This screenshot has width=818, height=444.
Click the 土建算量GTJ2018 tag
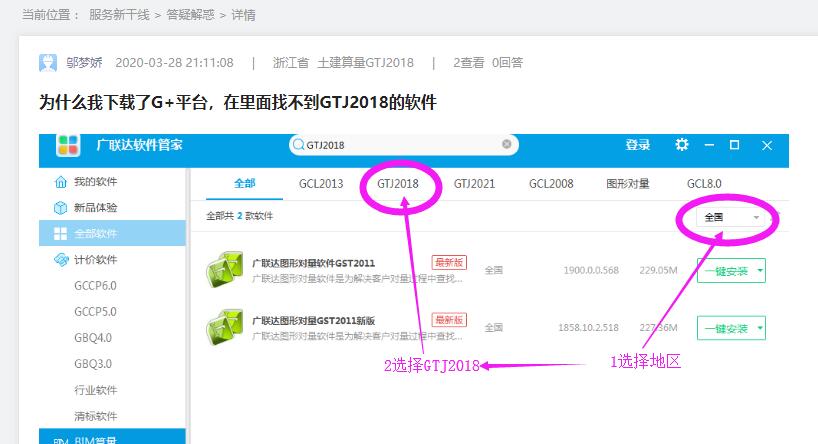click(365, 63)
